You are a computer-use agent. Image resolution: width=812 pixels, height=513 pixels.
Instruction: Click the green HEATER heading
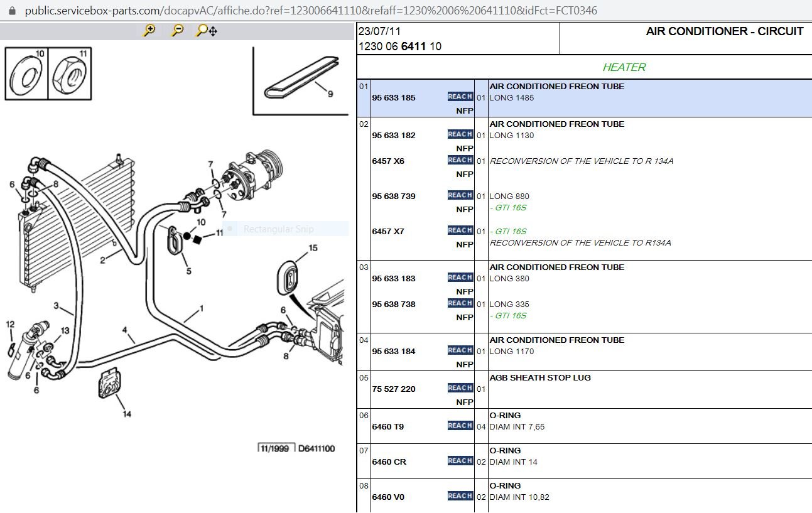pos(624,67)
